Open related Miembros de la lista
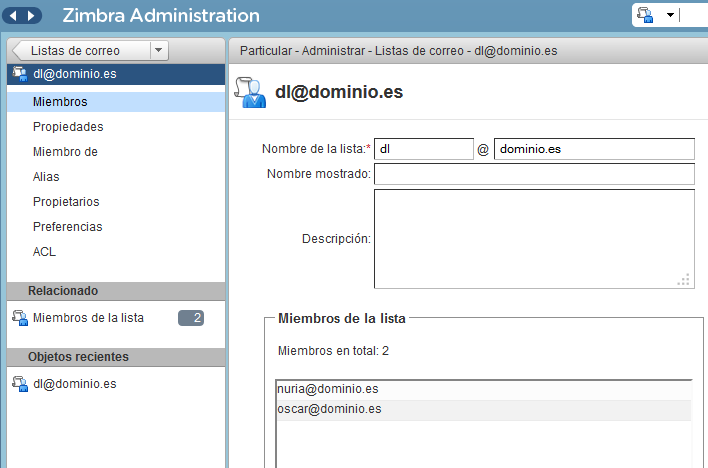Image resolution: width=708 pixels, height=468 pixels. pos(88,318)
